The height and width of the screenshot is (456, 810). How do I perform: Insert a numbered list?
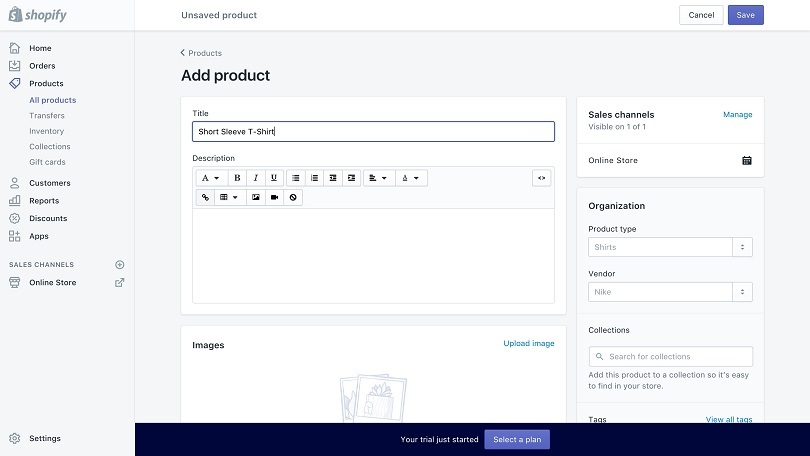click(314, 178)
